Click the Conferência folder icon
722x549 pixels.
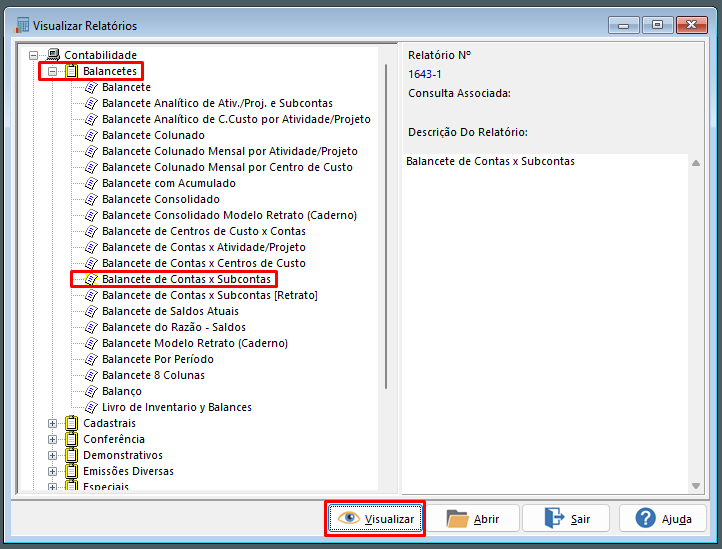pos(71,439)
